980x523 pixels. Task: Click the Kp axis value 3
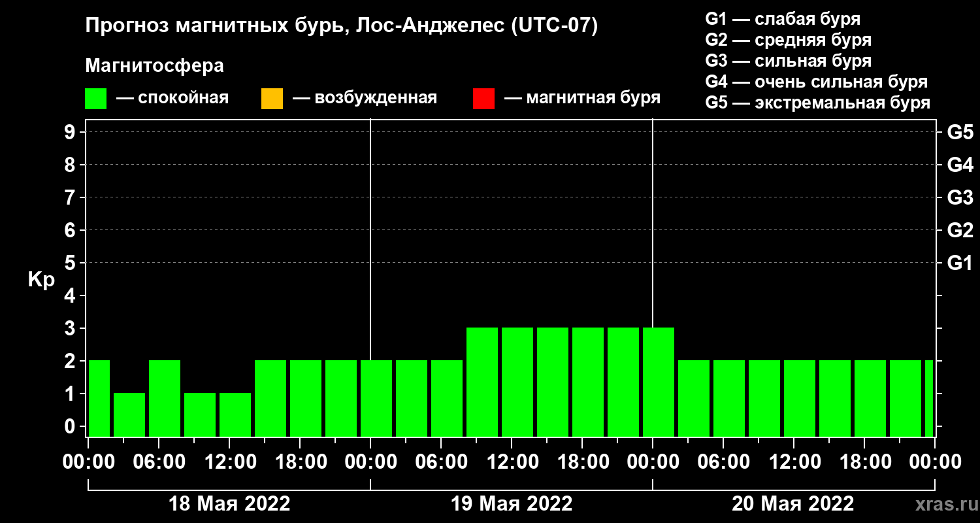pos(71,328)
